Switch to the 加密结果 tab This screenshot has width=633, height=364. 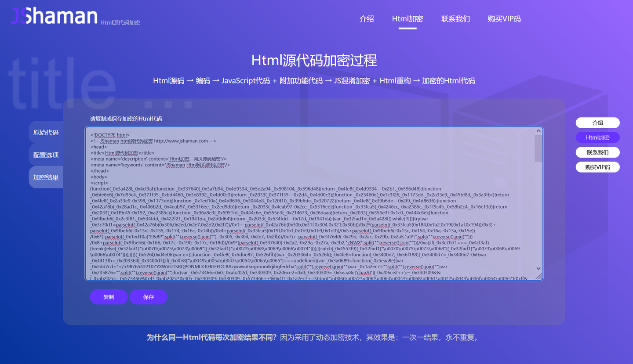click(x=46, y=177)
